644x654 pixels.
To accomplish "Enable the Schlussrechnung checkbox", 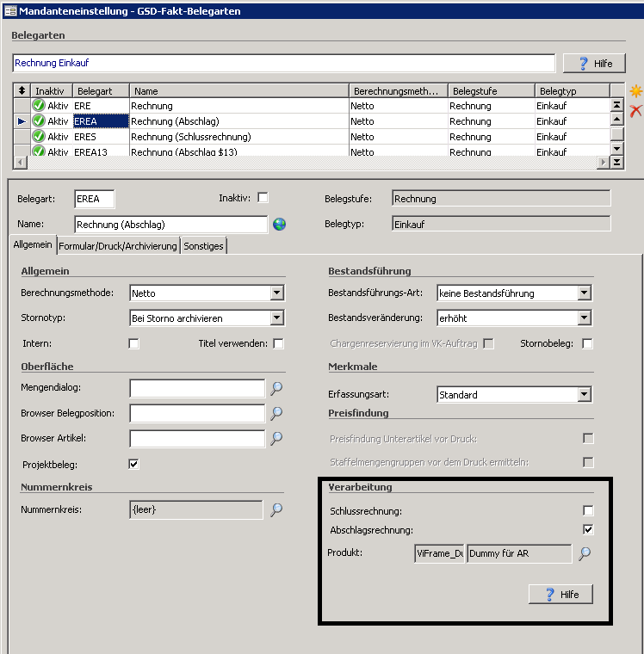I will coord(588,510).
